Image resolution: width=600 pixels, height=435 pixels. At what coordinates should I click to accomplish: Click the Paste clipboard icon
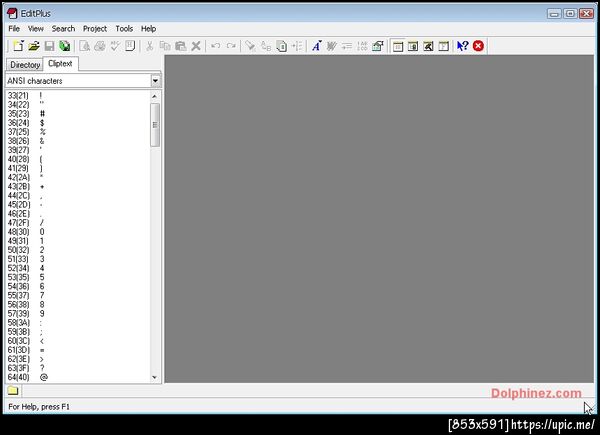pos(180,46)
